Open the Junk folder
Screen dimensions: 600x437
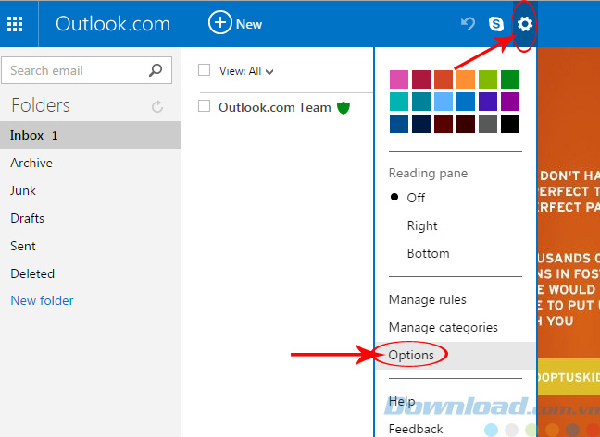tap(23, 190)
